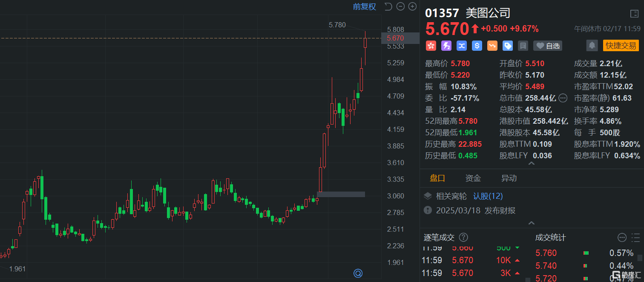
Task: Click the 3K trade row at 11:59
Action: (x=471, y=273)
